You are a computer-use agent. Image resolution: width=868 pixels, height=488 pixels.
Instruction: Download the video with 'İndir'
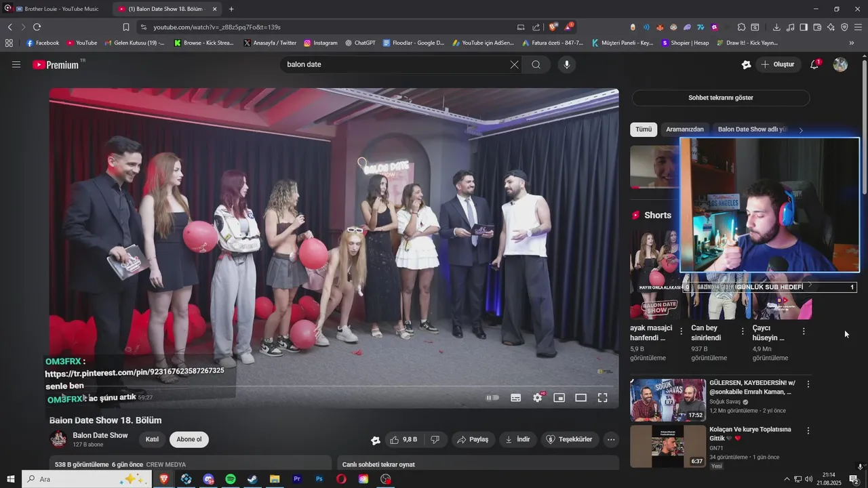517,439
